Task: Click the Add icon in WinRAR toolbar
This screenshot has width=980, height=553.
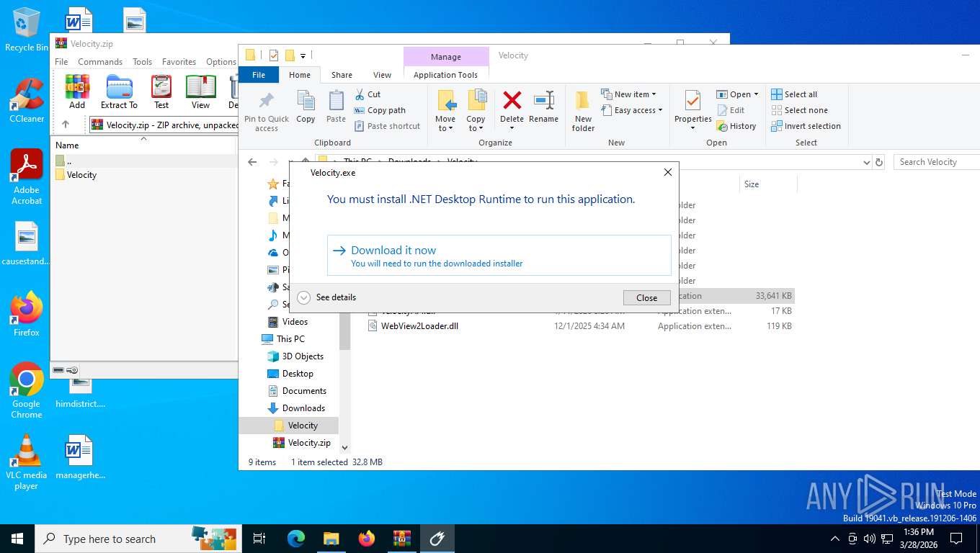Action: [x=77, y=91]
